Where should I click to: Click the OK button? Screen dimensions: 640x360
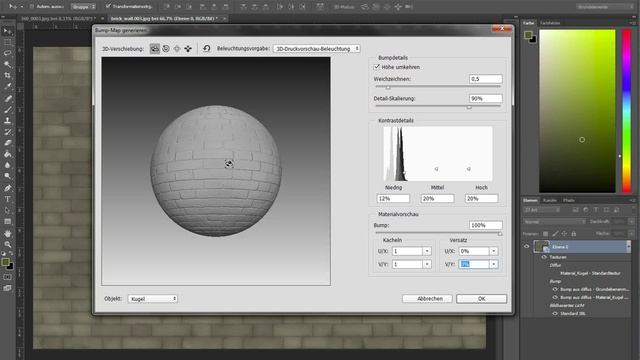[x=482, y=299]
